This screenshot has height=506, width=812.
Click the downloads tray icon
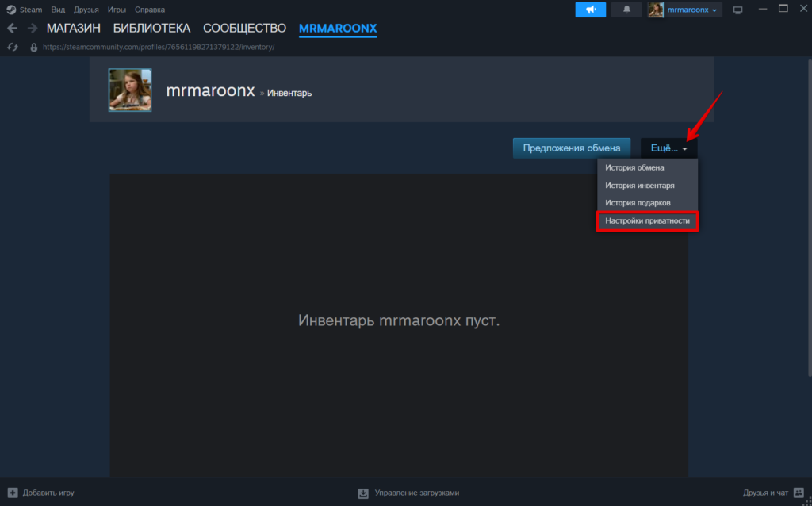point(363,493)
